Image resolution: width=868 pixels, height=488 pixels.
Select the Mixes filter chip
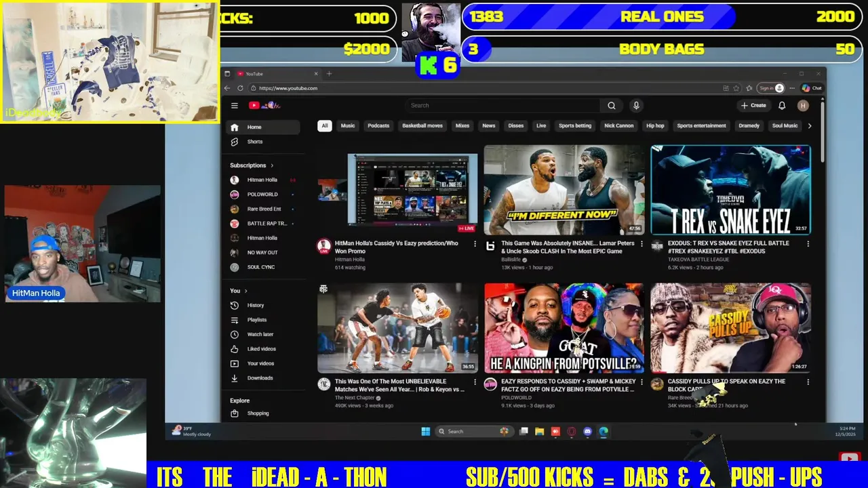[462, 125]
